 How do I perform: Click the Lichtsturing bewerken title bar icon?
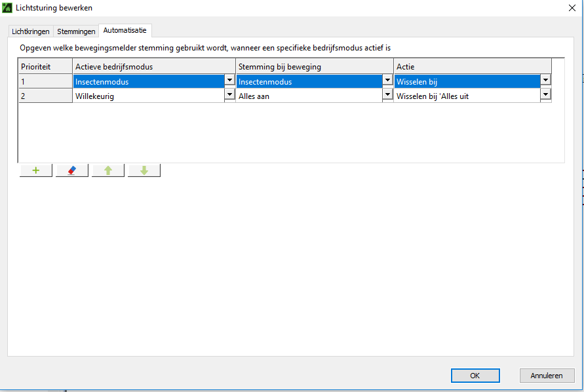(8, 8)
